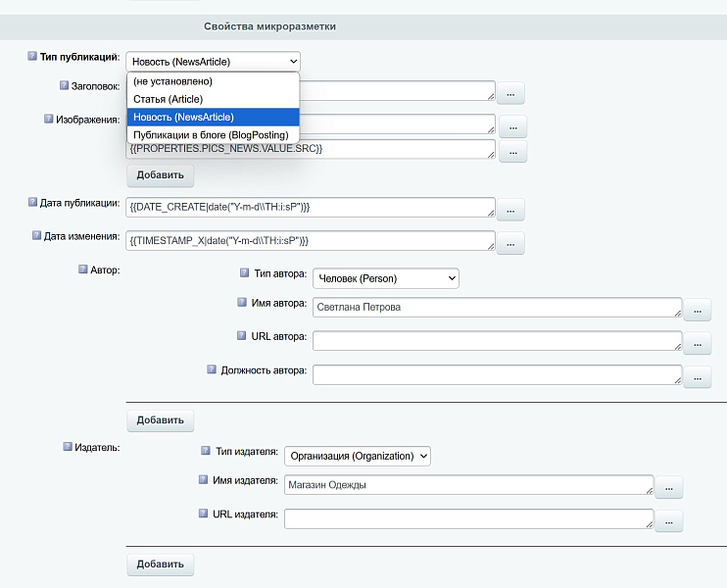727x588 pixels.
Task: Click help icon beside Изображения label
Action: 48,119
